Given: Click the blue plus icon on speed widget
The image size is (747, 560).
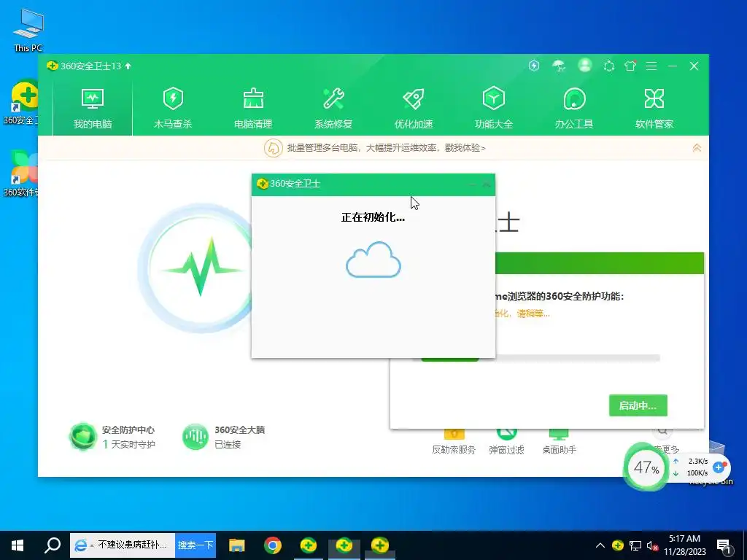Looking at the screenshot, I should pos(719,467).
